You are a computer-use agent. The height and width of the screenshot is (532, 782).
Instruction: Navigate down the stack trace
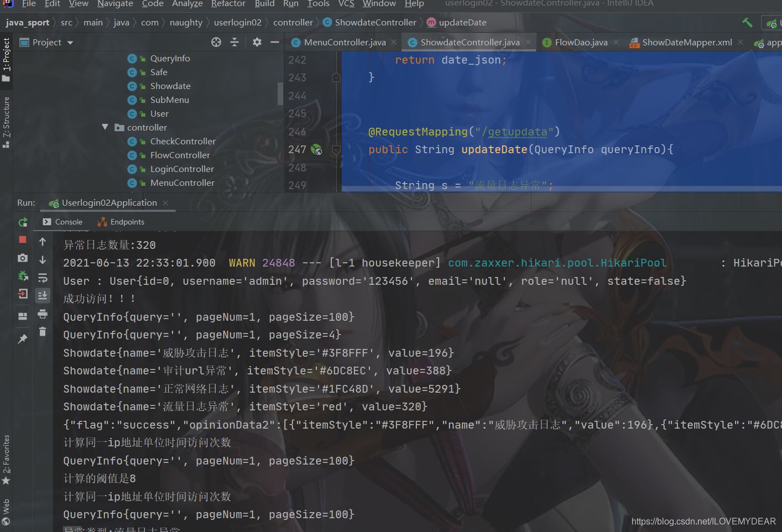[x=43, y=259]
